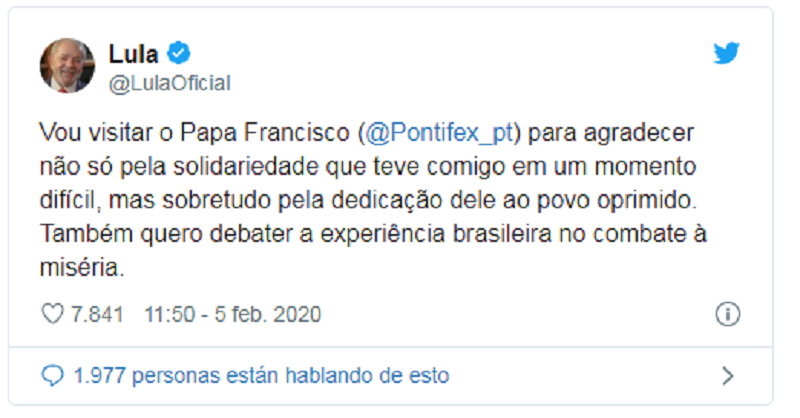Open '1.977 personas están hablando de esto'

261,376
